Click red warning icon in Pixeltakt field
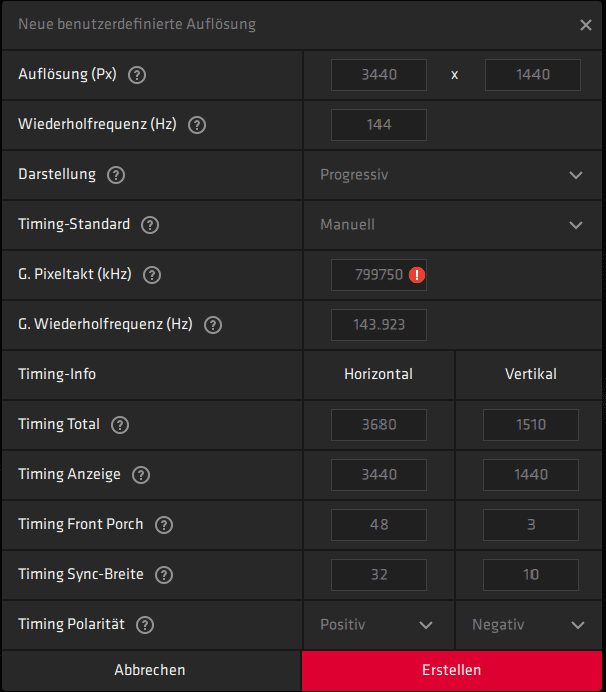The image size is (606, 692). 417,275
